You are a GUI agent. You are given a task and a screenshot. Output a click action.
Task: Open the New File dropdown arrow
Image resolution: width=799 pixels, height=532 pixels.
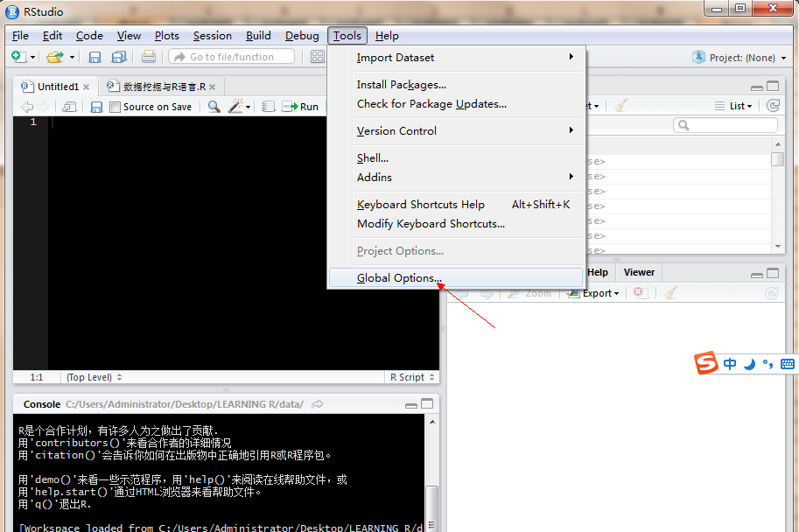33,57
